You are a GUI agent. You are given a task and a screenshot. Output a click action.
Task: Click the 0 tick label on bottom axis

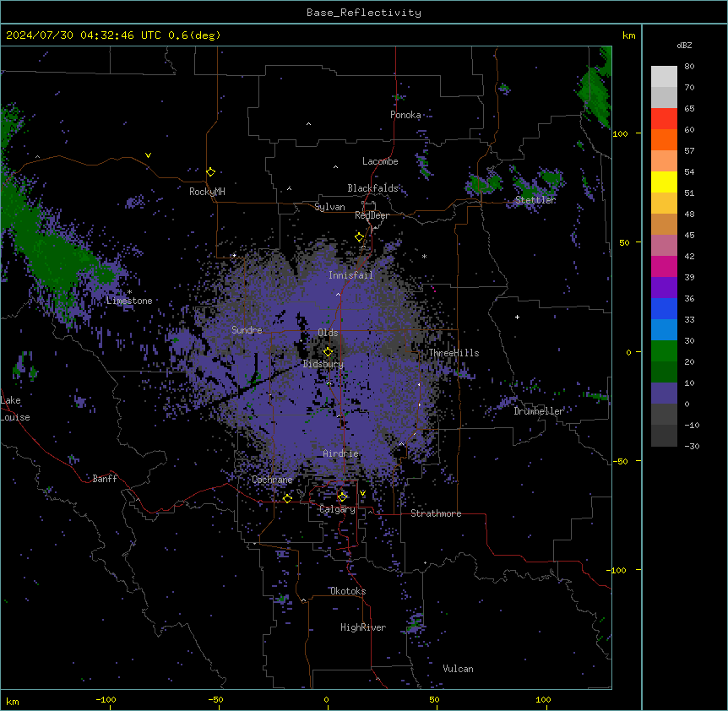326,699
